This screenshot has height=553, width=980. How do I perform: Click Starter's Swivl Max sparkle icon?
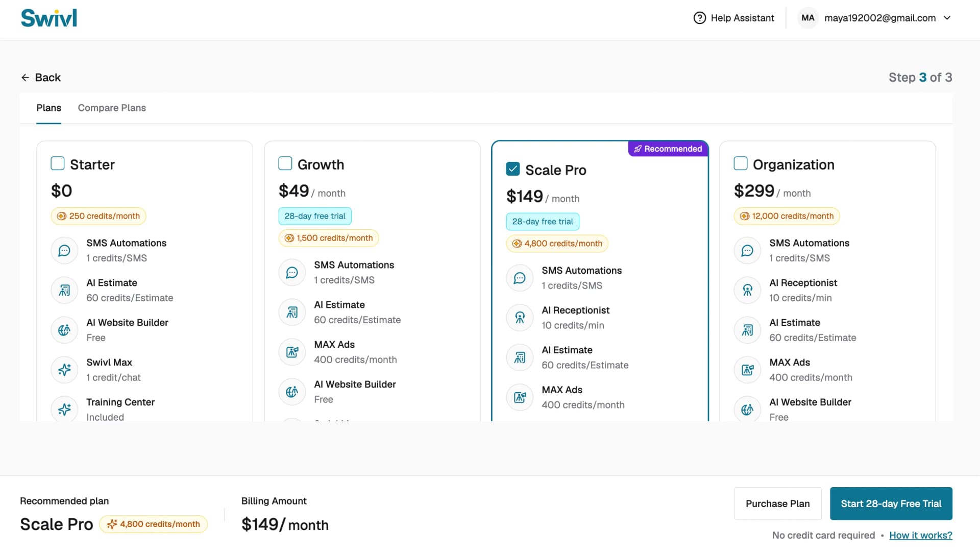click(x=64, y=370)
